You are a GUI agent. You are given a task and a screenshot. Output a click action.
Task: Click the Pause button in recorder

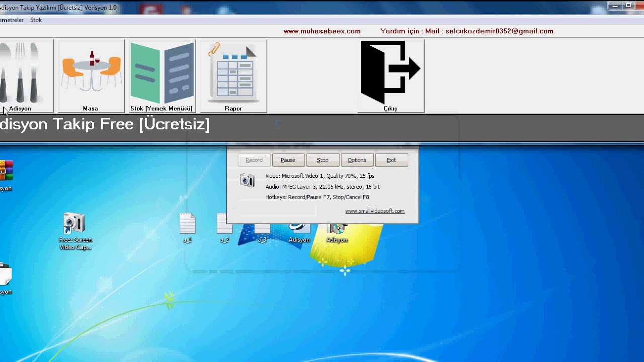click(288, 160)
